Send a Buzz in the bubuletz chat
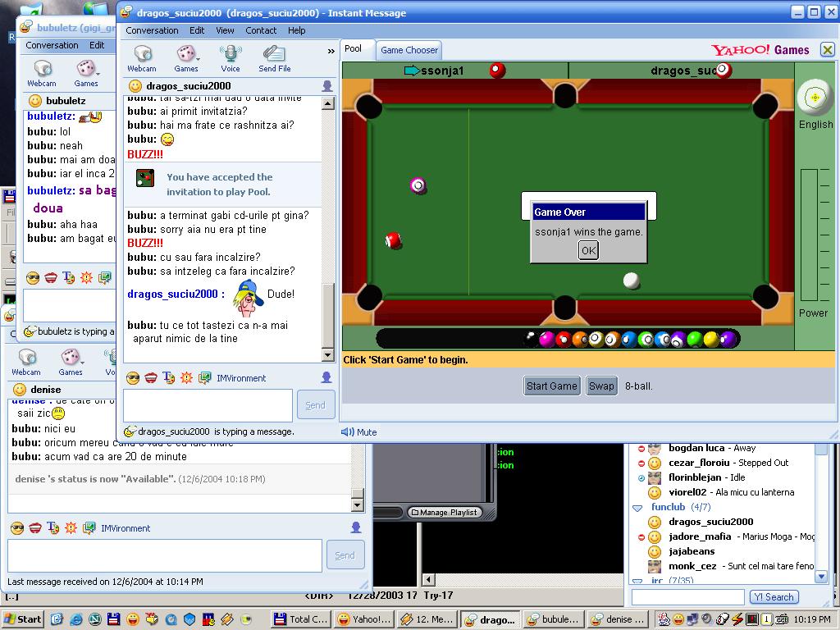Screen dimensions: 840x630 pos(86,277)
